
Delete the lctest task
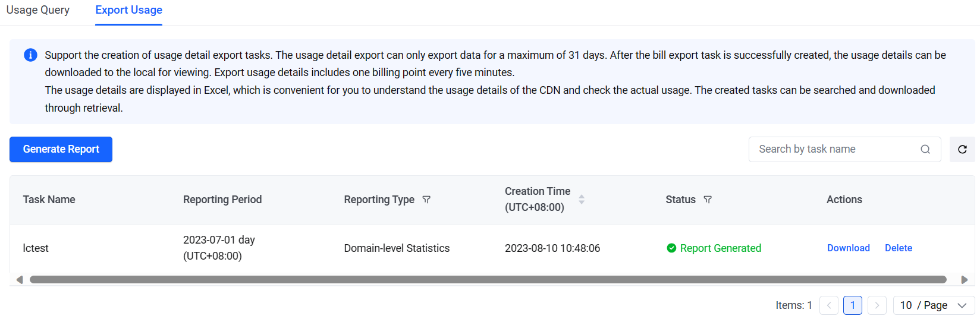(x=899, y=248)
